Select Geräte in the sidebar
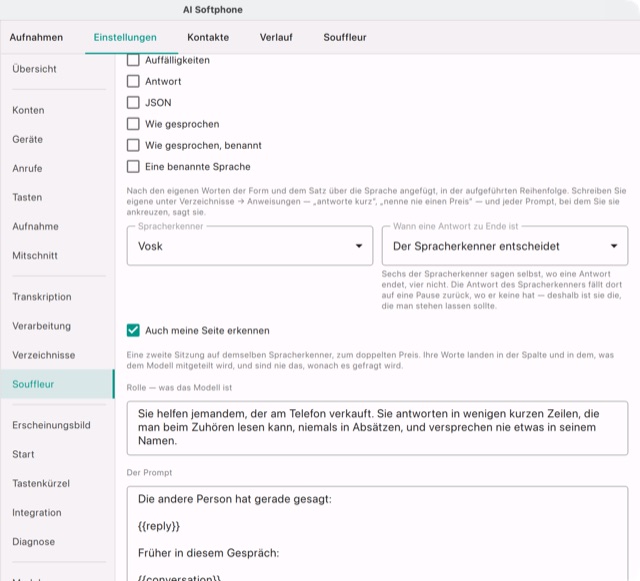 tap(57, 139)
